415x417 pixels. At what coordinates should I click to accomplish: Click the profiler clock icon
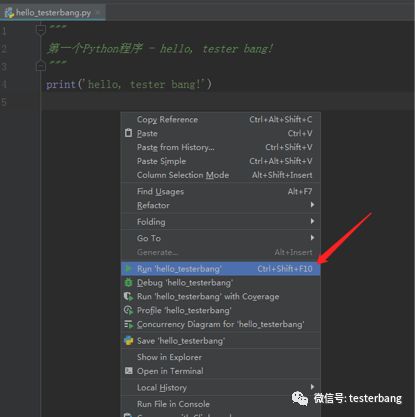point(128,310)
